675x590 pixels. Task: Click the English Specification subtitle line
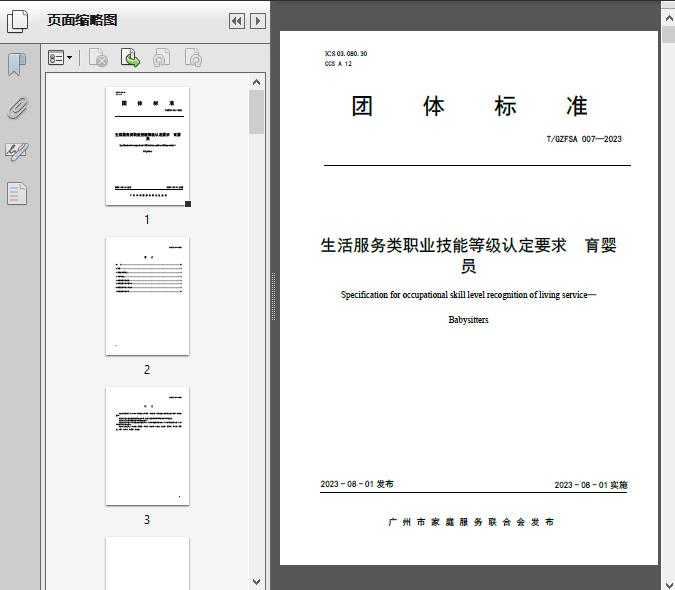pos(468,295)
